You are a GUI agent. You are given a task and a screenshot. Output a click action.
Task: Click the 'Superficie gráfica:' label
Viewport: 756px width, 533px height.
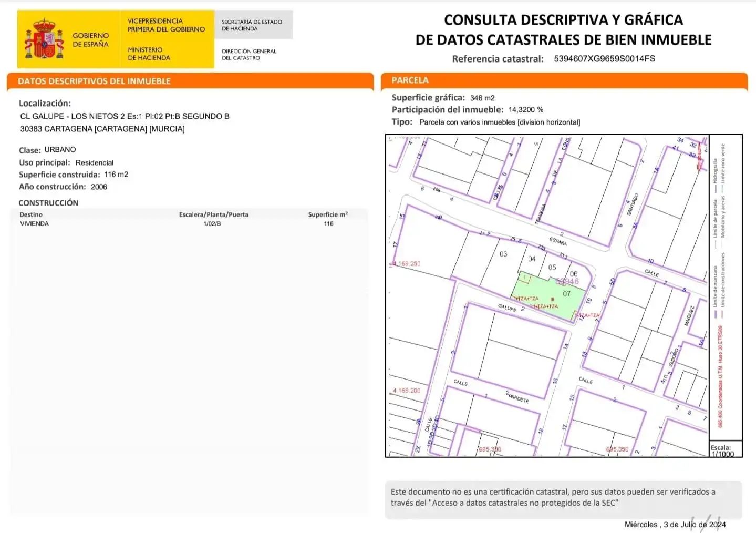click(428, 98)
